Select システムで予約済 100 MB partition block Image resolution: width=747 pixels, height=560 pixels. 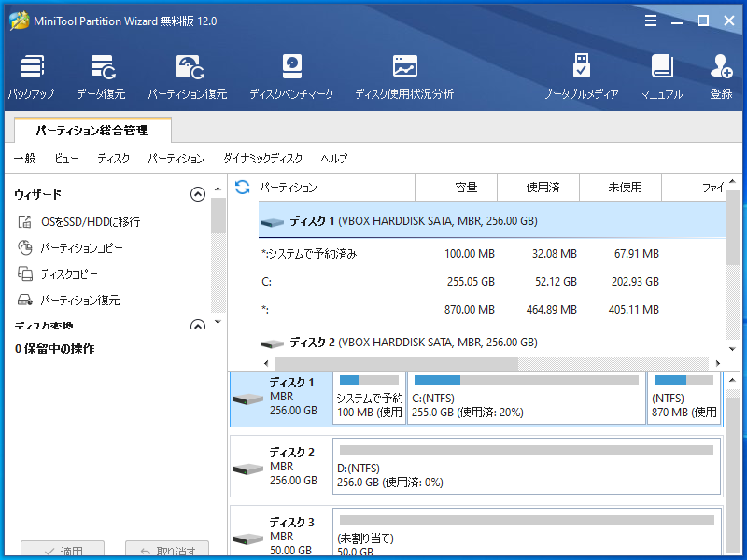pyautogui.click(x=369, y=399)
